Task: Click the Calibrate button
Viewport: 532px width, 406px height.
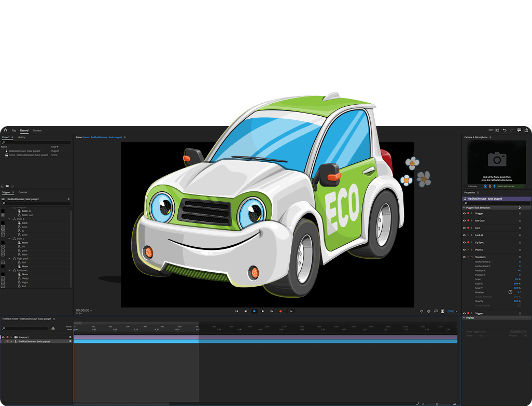Action: click(x=473, y=186)
